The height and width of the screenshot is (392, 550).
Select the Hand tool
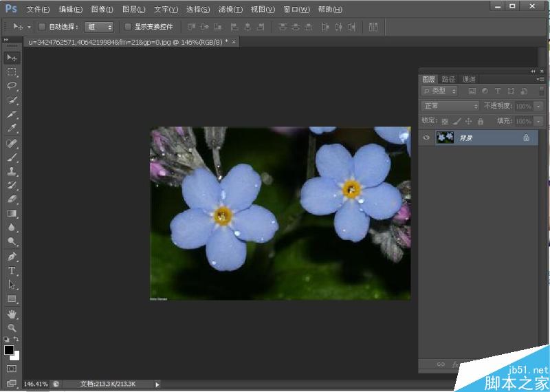point(12,314)
